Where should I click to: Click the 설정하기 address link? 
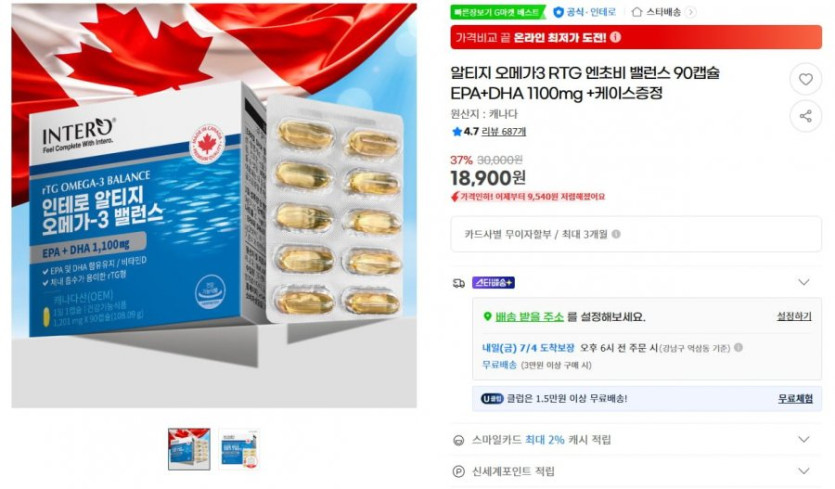794,316
